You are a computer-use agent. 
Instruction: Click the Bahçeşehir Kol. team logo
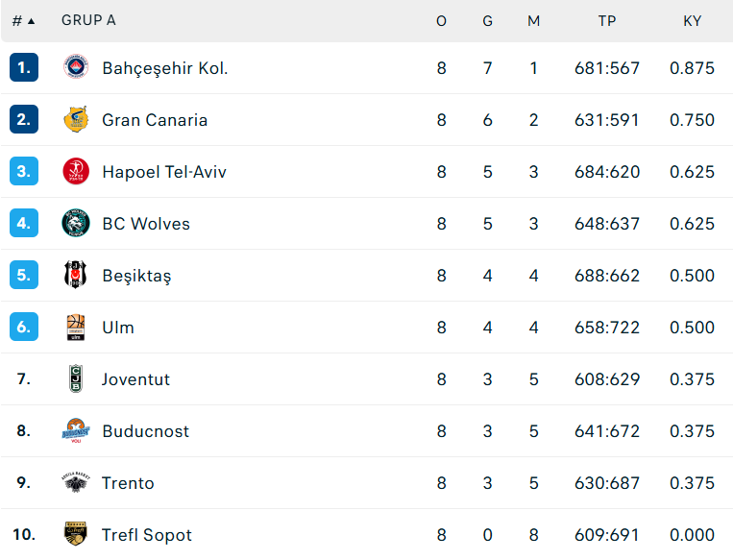click(x=76, y=67)
